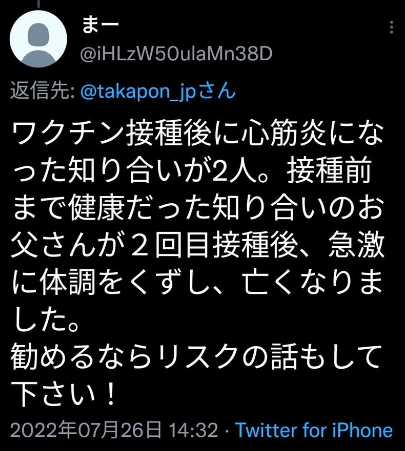Open the @iHLzW50ulaMn38D handle
Image resolution: width=405 pixels, height=451 pixels.
coord(177,54)
